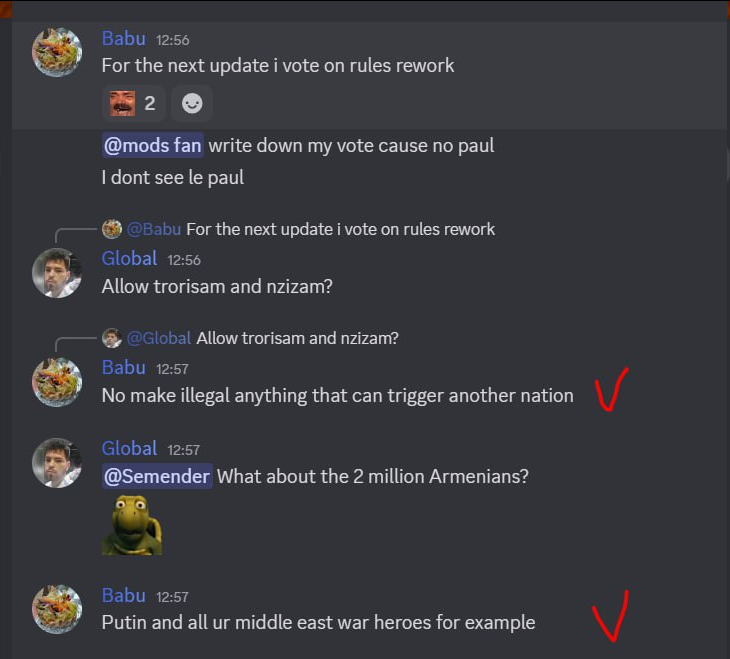Click the @Babu mention in reply preview
Screen dimensions: 730x659
pos(154,229)
